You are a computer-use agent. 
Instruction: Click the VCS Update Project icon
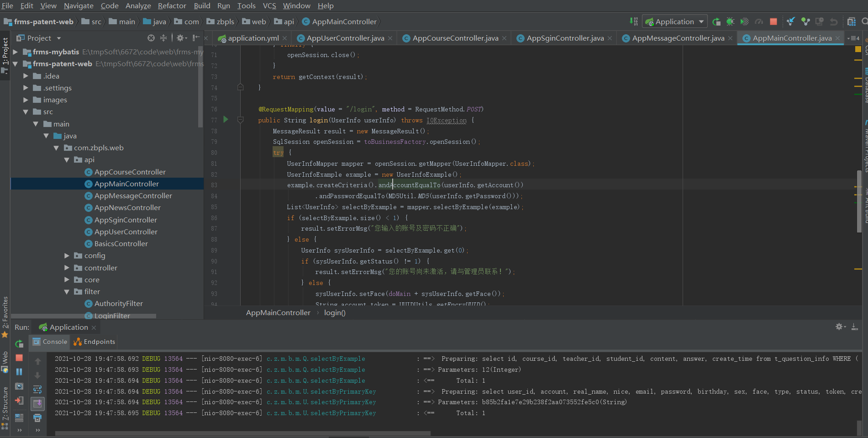791,21
